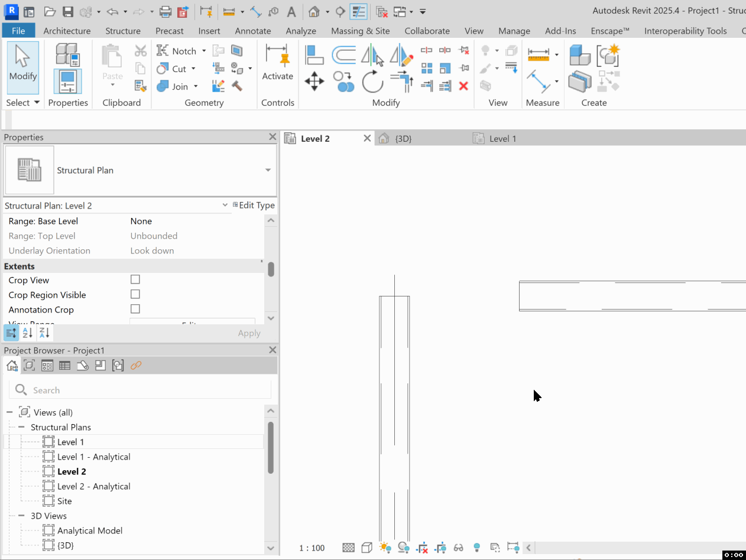Open the Project Browser link icon
746x560 pixels.
click(136, 365)
